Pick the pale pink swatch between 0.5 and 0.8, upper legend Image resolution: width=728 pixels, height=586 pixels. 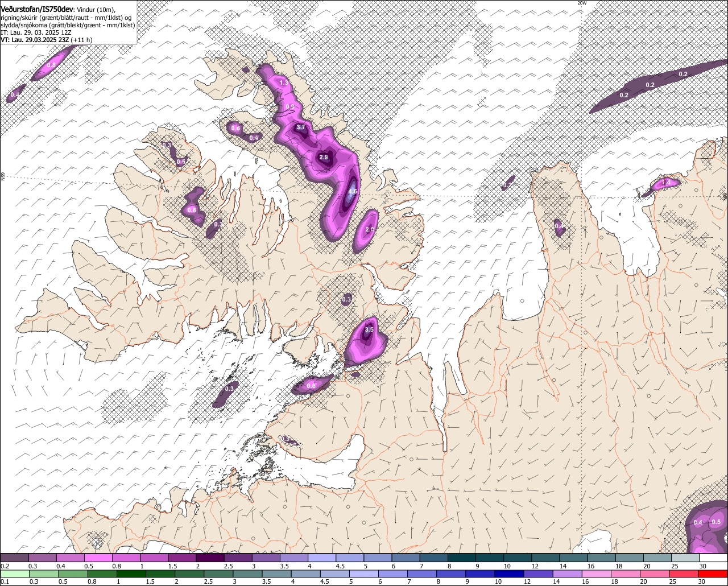coord(98,558)
